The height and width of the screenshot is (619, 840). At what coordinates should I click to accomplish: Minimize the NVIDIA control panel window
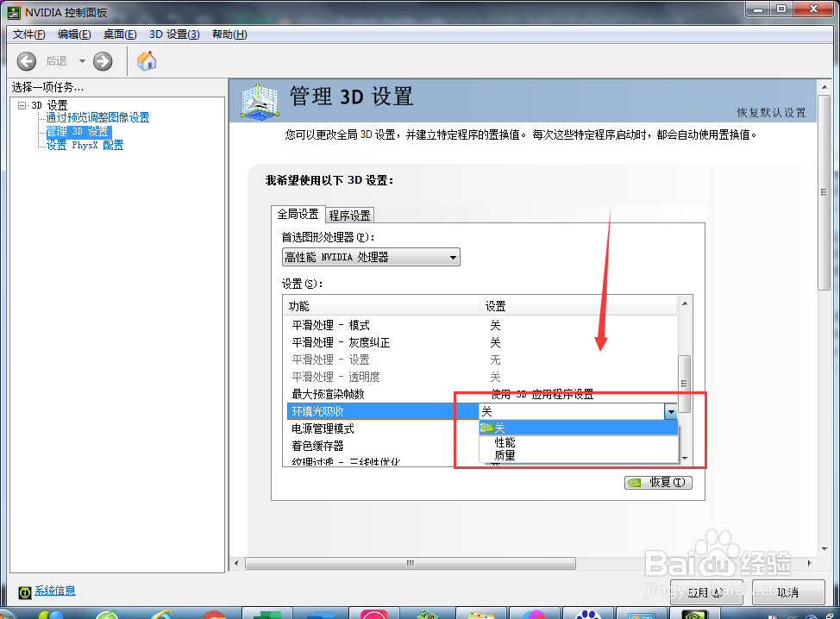click(x=758, y=9)
